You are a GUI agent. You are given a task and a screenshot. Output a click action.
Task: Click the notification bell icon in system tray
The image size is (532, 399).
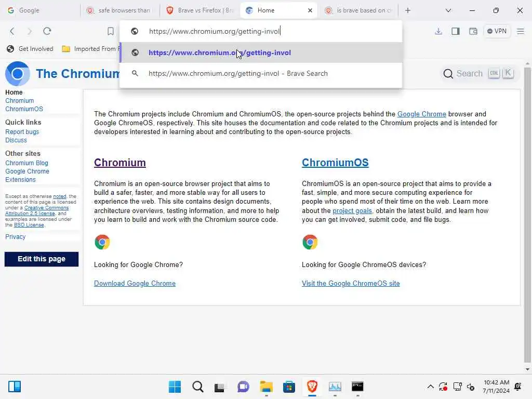(x=518, y=387)
